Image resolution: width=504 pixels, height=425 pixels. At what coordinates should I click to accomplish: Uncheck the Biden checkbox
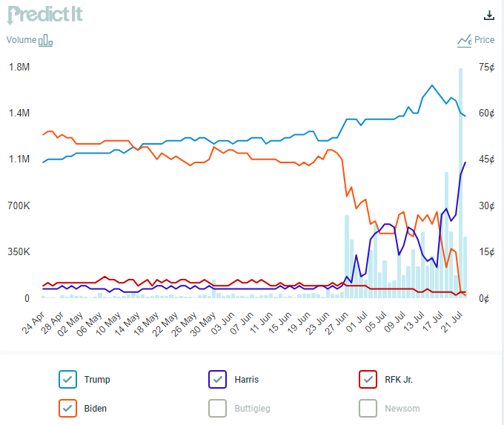point(67,408)
